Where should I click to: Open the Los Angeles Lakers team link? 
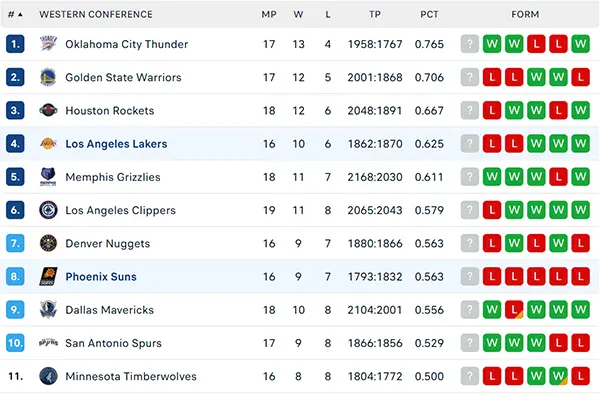(x=116, y=144)
